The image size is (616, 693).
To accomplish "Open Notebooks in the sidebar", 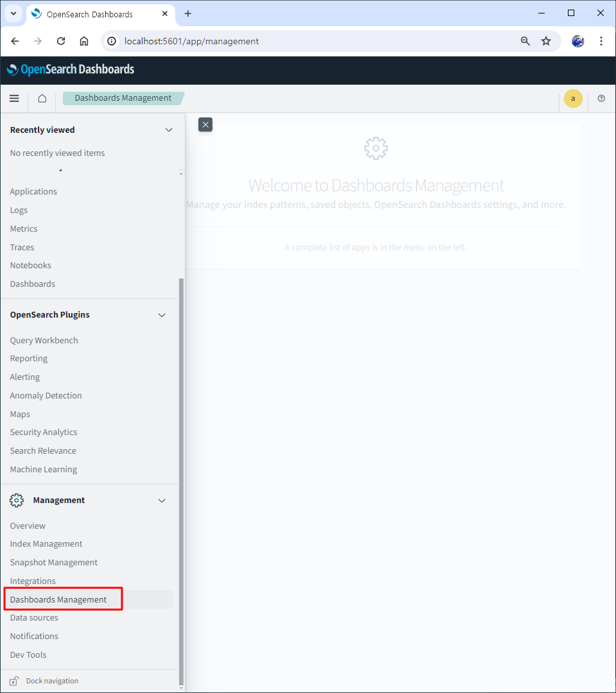I will tap(31, 265).
